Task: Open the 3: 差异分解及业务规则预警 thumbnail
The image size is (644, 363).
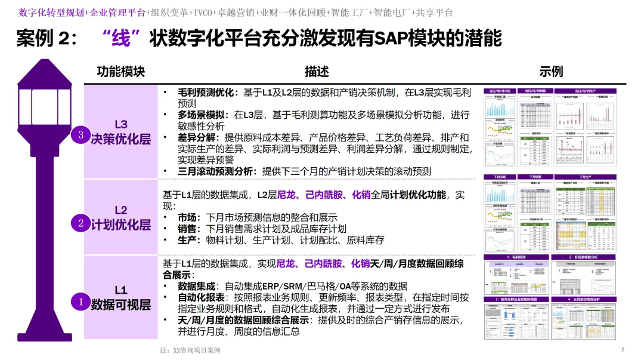Action: (x=516, y=318)
